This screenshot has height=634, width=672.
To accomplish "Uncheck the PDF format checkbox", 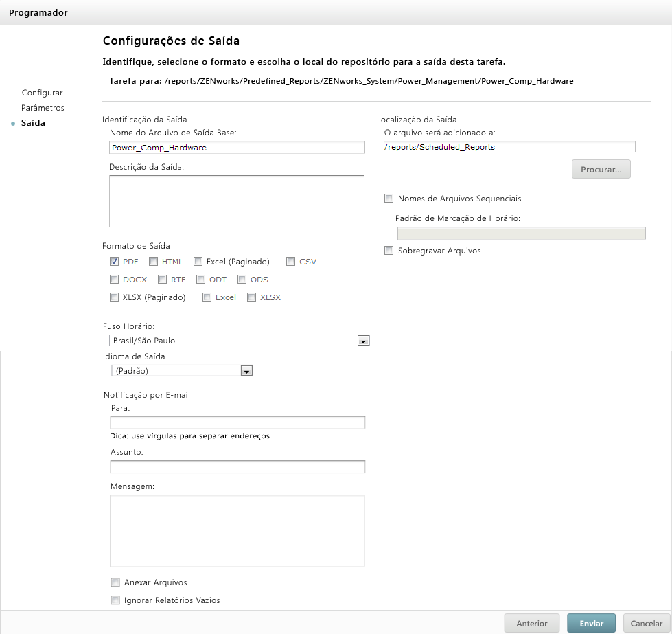I will [115, 262].
